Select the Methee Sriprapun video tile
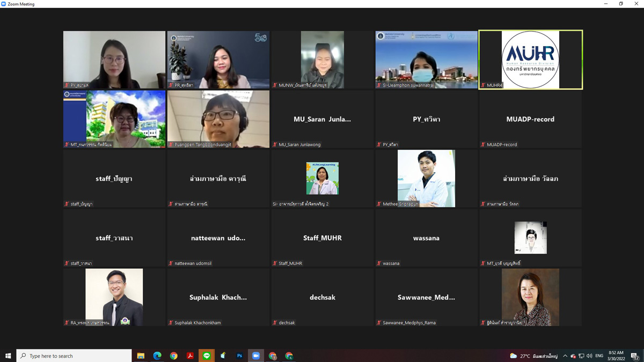This screenshot has width=644, height=362. click(x=426, y=179)
